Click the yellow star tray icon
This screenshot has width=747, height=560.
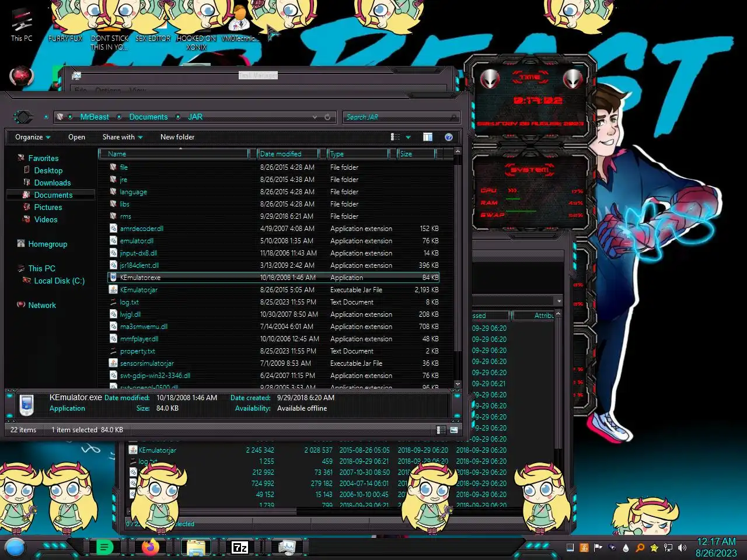[654, 548]
